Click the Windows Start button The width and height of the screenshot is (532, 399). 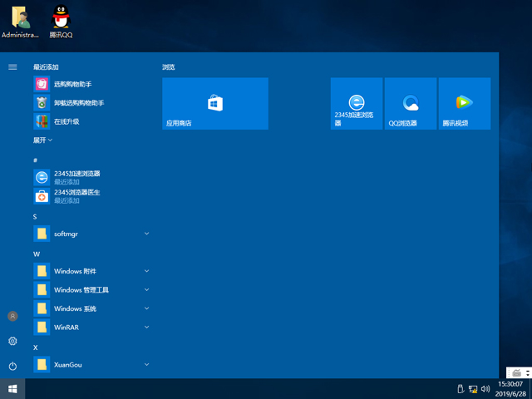[12, 388]
